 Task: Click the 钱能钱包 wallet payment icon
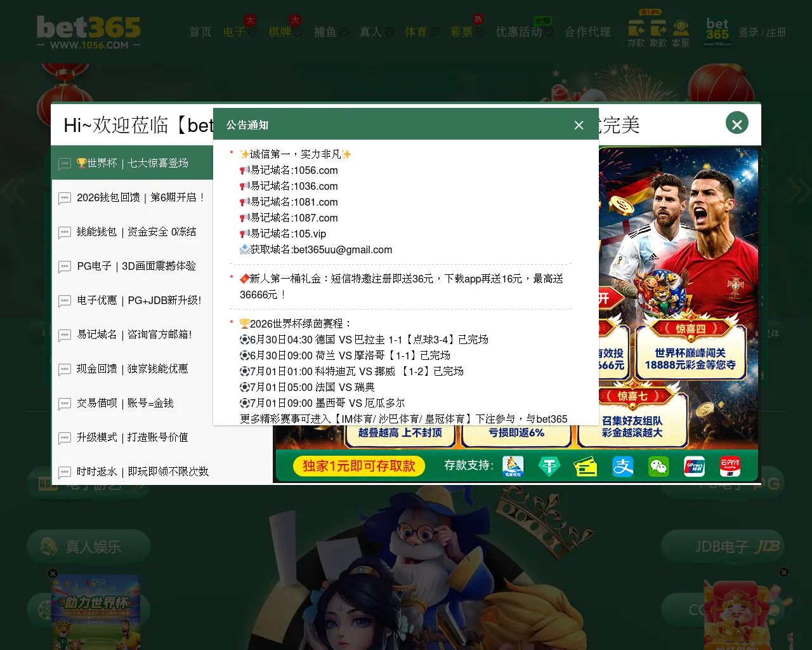(x=513, y=467)
